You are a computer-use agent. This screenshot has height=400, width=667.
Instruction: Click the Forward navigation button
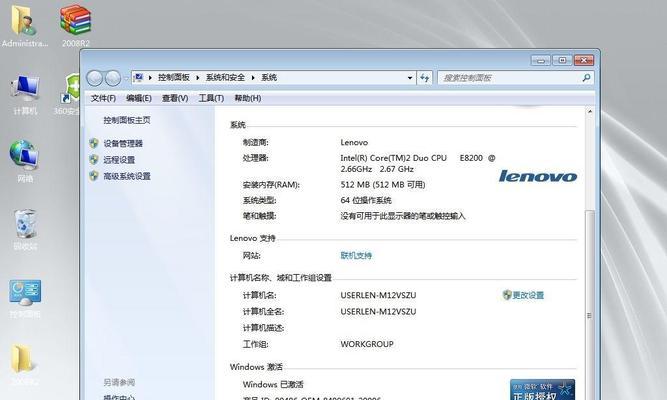point(113,78)
